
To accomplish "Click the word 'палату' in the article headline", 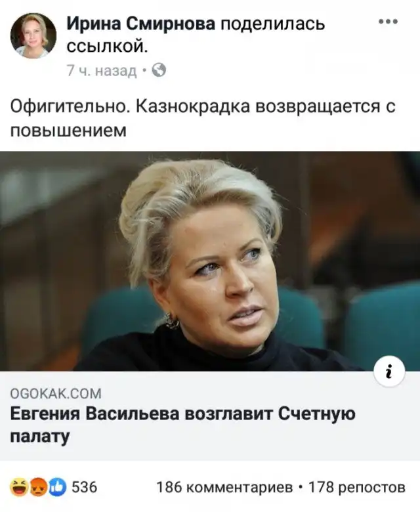I will click(x=40, y=437).
